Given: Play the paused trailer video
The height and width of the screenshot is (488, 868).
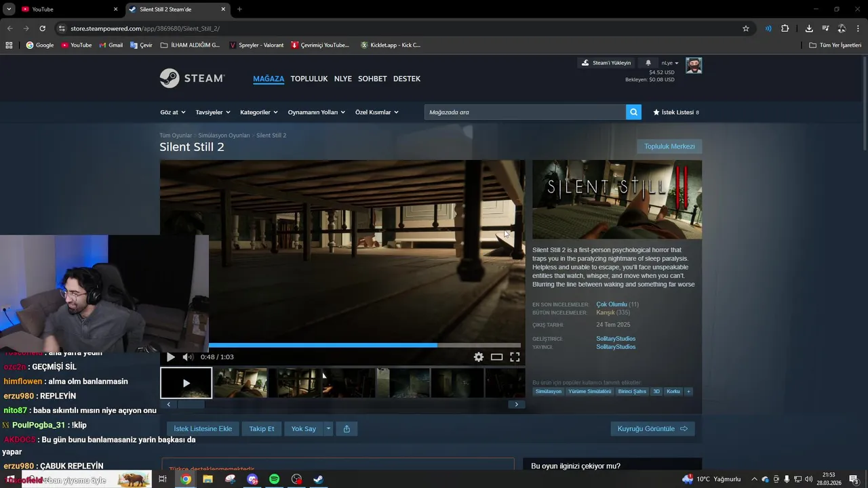Looking at the screenshot, I should (171, 357).
